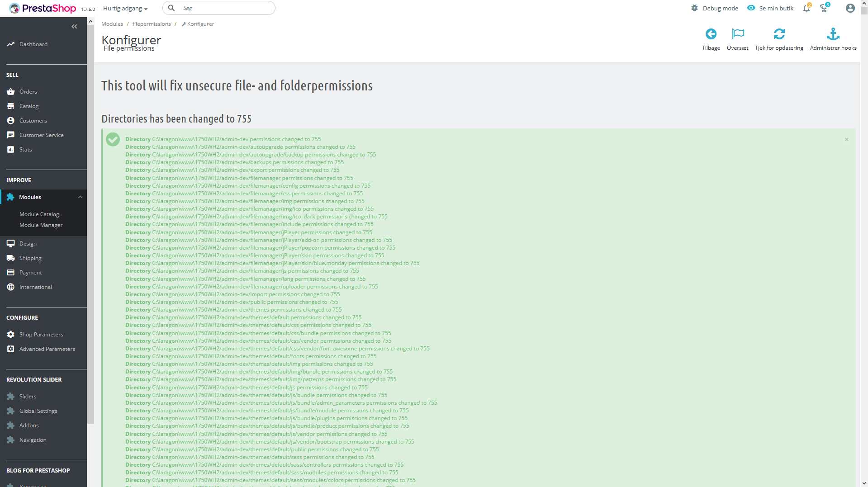This screenshot has width=868, height=487.
Task: Open Catalog menu item
Action: click(x=29, y=106)
